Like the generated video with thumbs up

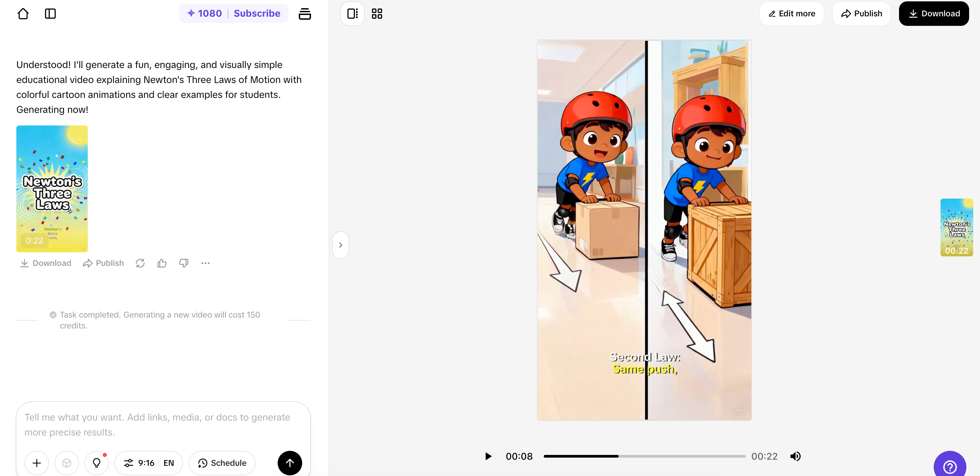pyautogui.click(x=162, y=263)
